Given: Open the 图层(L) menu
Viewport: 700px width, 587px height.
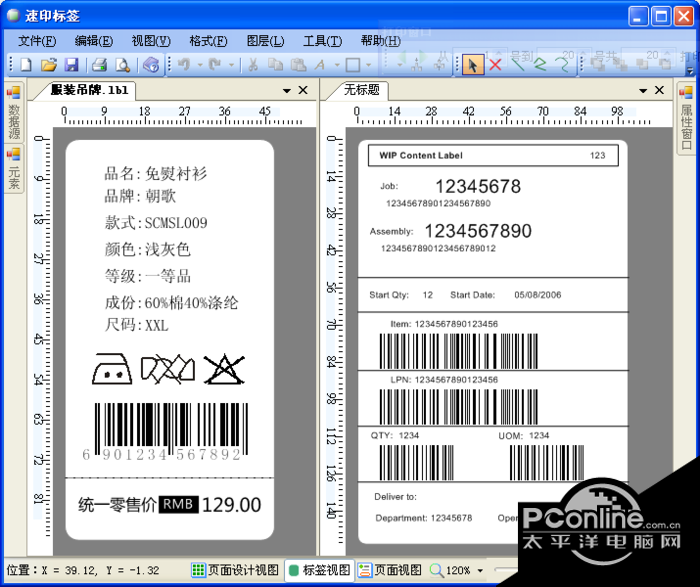Looking at the screenshot, I should tap(266, 41).
